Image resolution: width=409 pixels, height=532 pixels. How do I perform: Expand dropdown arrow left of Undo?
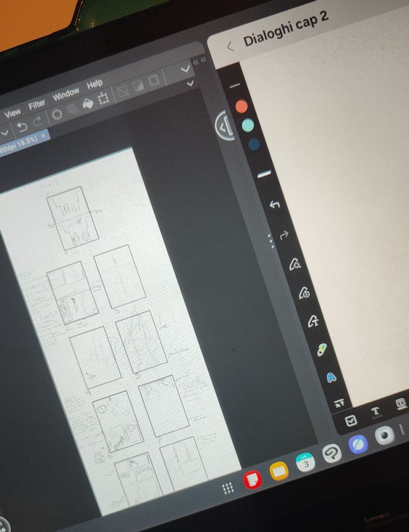(5, 134)
